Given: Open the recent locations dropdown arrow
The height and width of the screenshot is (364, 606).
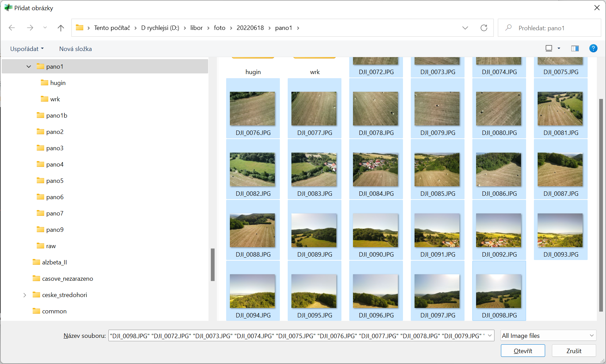Looking at the screenshot, I should pos(45,28).
